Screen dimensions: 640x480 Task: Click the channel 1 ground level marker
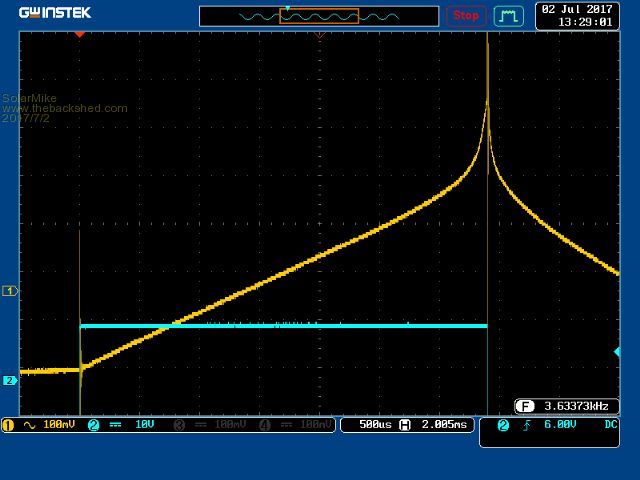click(10, 291)
